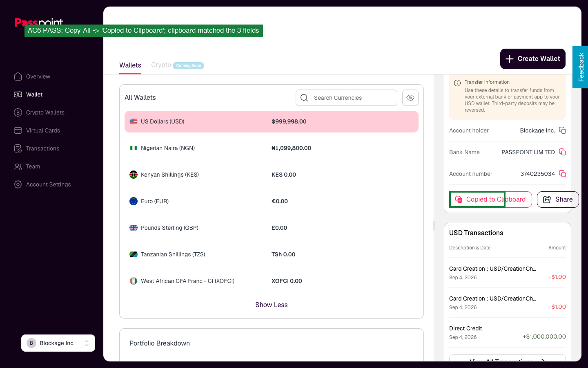588x368 pixels.
Task: Click the Ivory Coast flag icon
Action: (134, 281)
